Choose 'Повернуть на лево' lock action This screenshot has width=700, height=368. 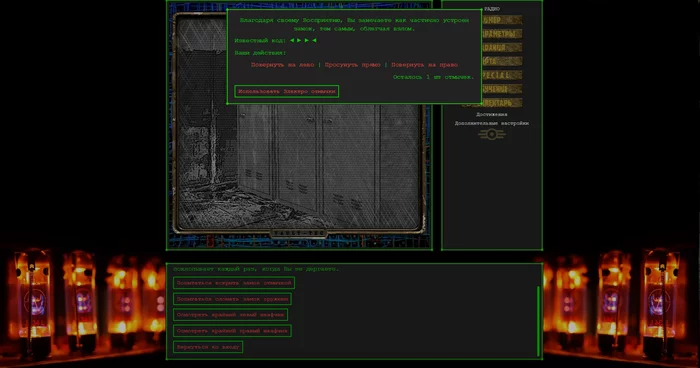tap(283, 65)
